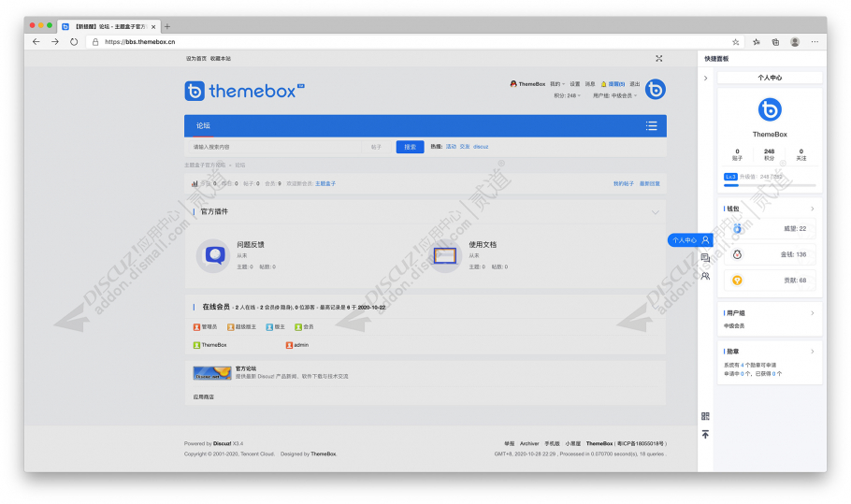Click the round user avatar in the header
851x504 pixels.
(x=655, y=90)
